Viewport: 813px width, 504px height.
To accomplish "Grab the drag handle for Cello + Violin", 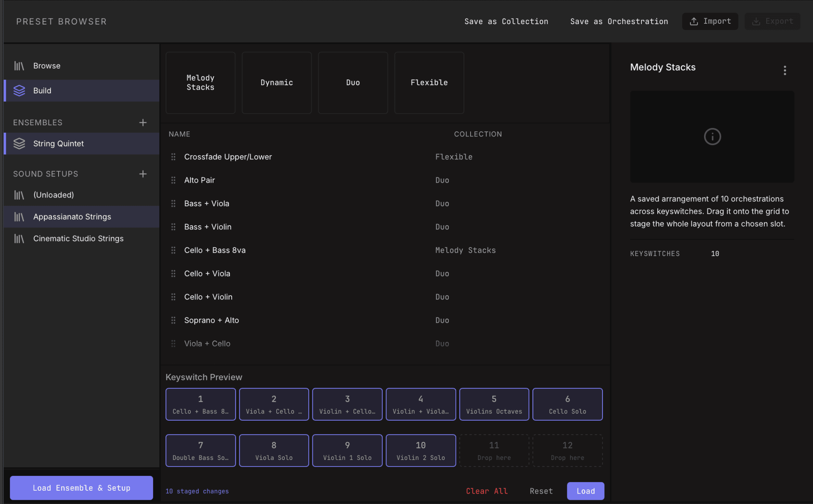I will click(x=173, y=297).
